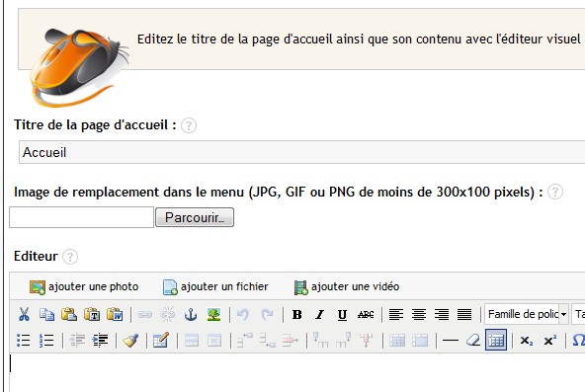Click delete column icon
The width and height of the screenshot is (585, 392).
click(x=367, y=341)
